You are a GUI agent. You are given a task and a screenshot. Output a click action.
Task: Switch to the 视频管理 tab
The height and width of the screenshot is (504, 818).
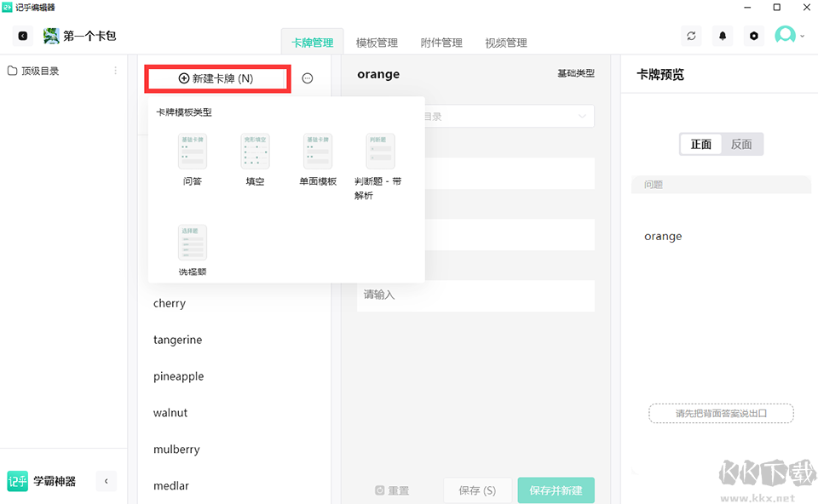tap(506, 43)
